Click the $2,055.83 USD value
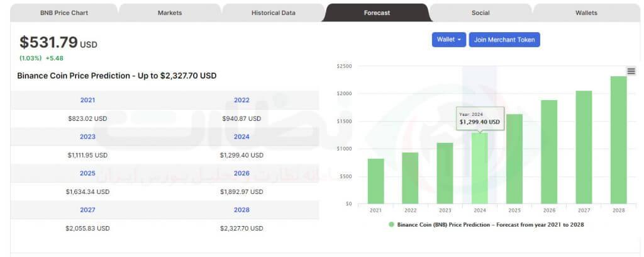 pyautogui.click(x=87, y=228)
